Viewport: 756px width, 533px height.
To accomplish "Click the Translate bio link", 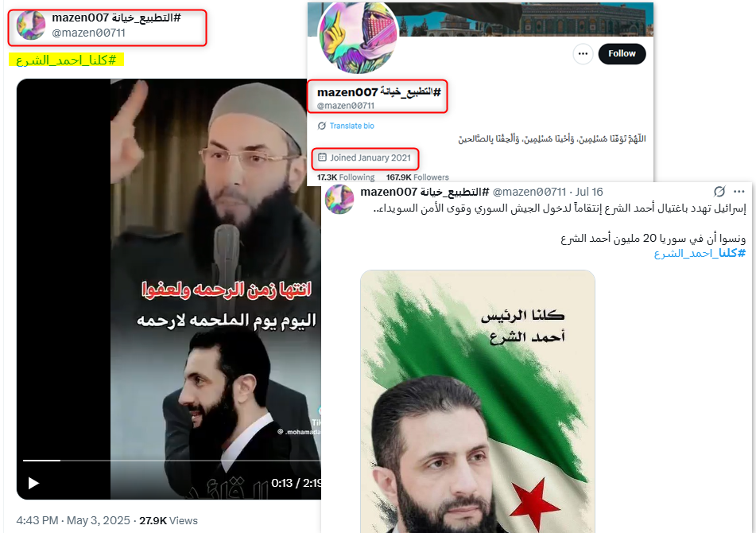I will (x=351, y=126).
